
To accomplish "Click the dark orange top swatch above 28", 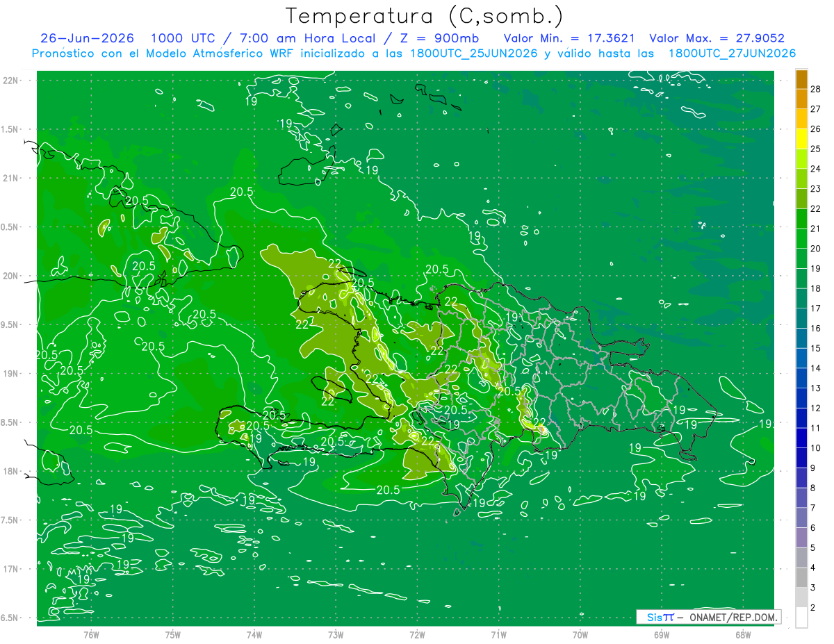I will 801,80.
